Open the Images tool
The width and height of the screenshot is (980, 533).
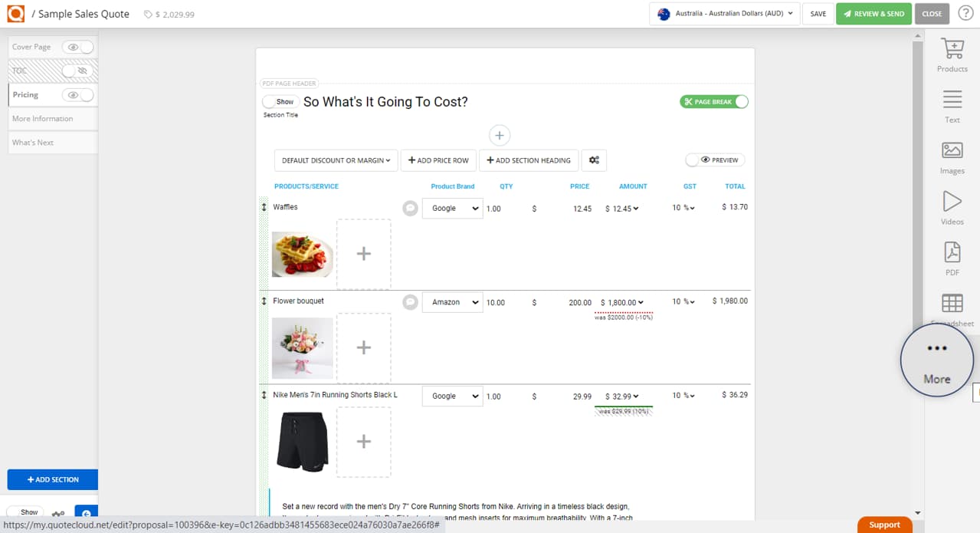point(952,152)
